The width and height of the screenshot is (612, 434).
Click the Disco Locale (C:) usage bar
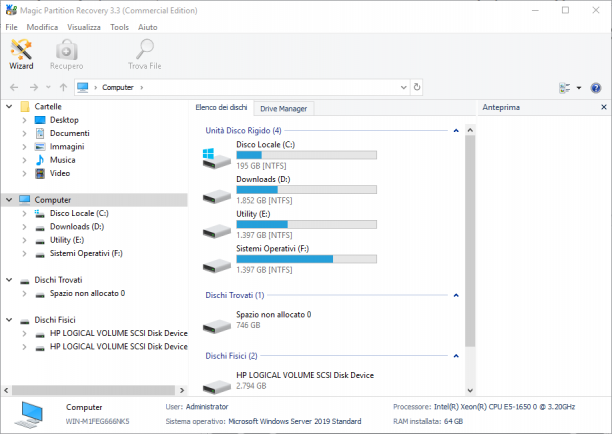[306, 155]
